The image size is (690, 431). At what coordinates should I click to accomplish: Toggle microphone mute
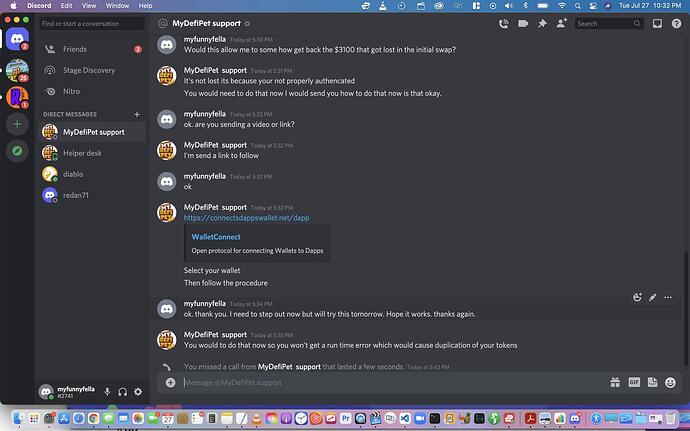point(107,391)
